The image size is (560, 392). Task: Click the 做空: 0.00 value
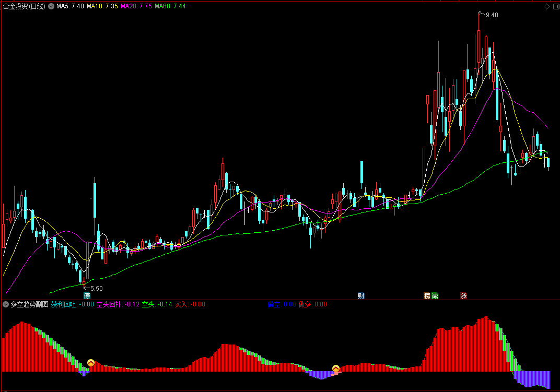[x=282, y=304]
